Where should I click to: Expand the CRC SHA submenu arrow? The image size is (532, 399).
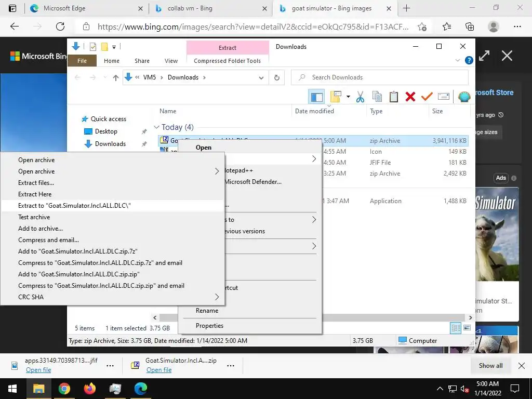click(217, 297)
